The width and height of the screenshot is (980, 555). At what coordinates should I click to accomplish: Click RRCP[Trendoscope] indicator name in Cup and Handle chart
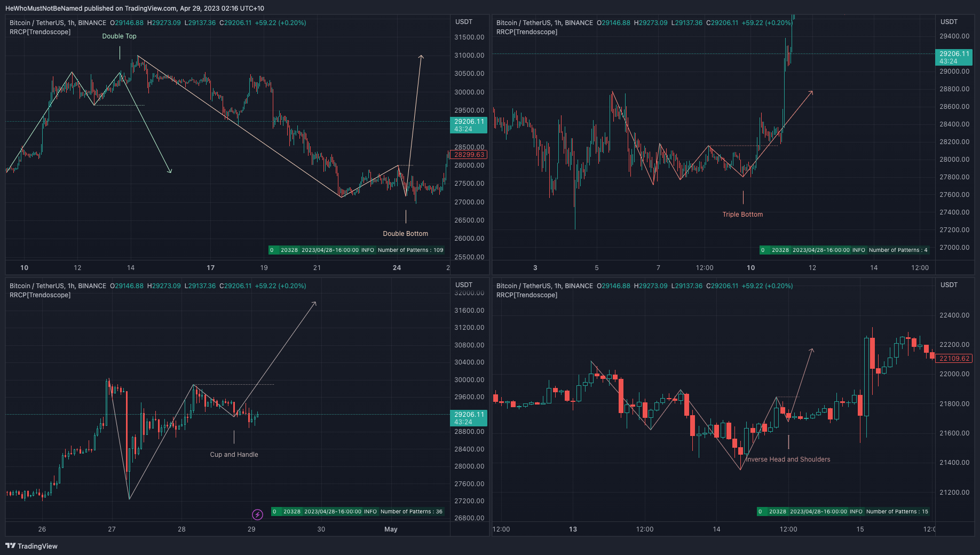coord(40,295)
